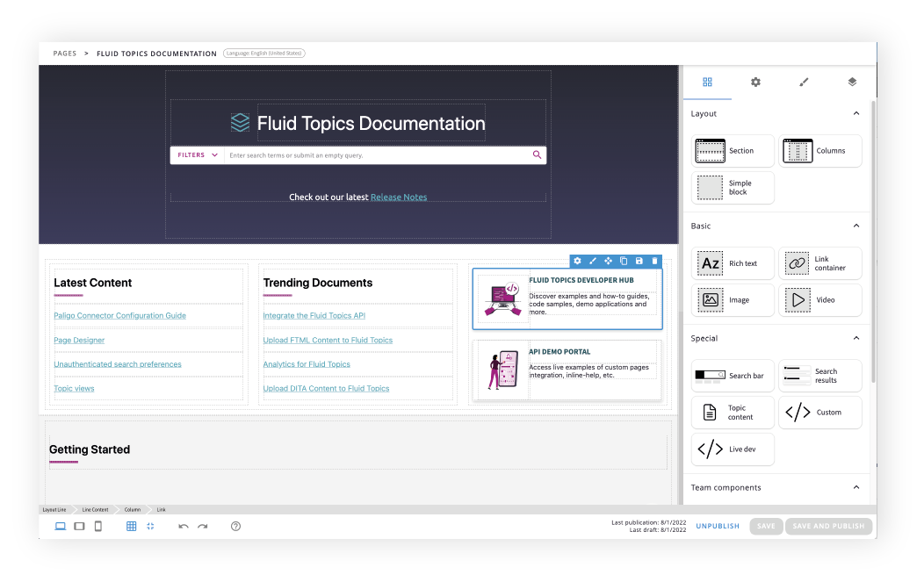Redo the last change

point(203,526)
